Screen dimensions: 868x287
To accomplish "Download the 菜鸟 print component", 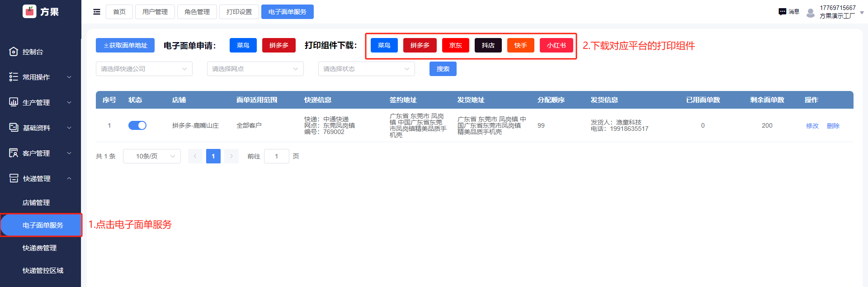I will tap(384, 45).
